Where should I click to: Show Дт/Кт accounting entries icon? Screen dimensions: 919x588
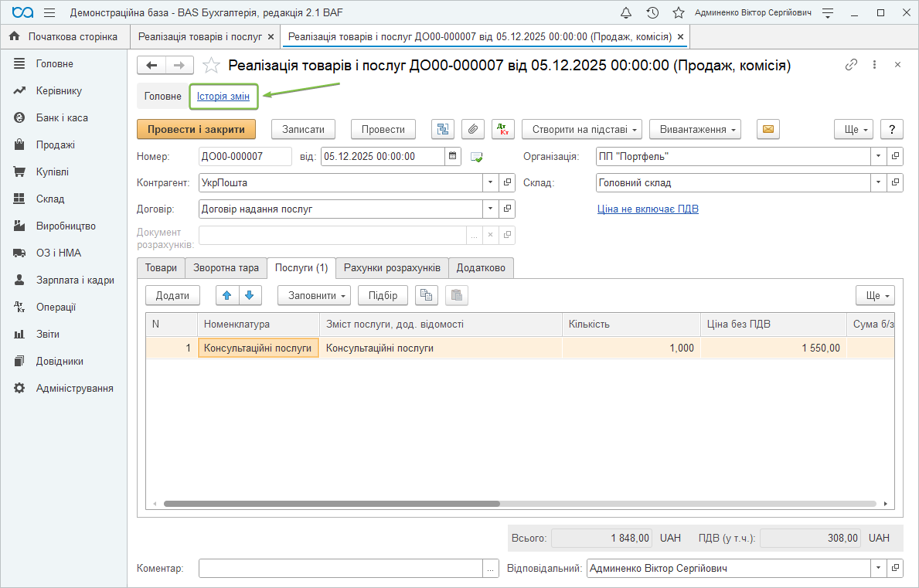click(x=502, y=129)
